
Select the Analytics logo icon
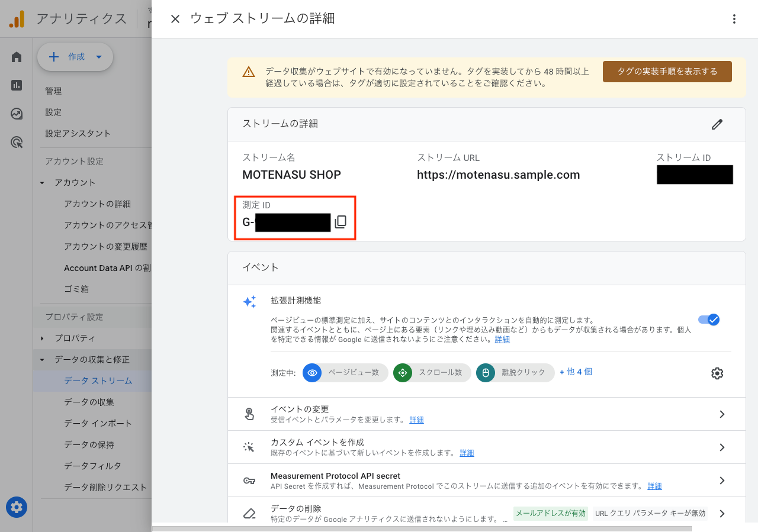(x=17, y=18)
